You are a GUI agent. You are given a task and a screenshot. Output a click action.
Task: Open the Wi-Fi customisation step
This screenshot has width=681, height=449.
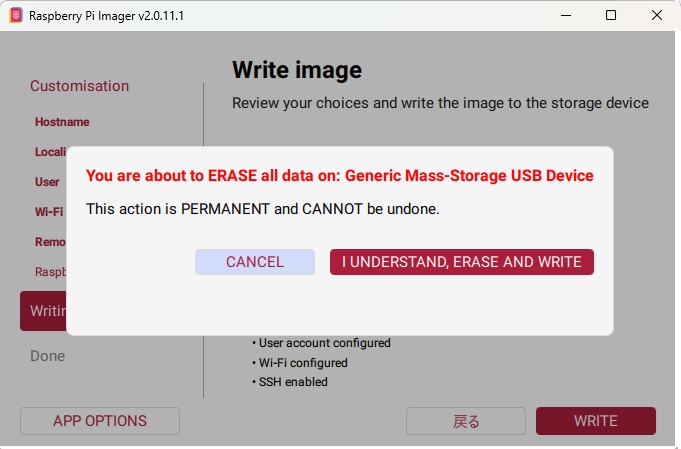49,212
